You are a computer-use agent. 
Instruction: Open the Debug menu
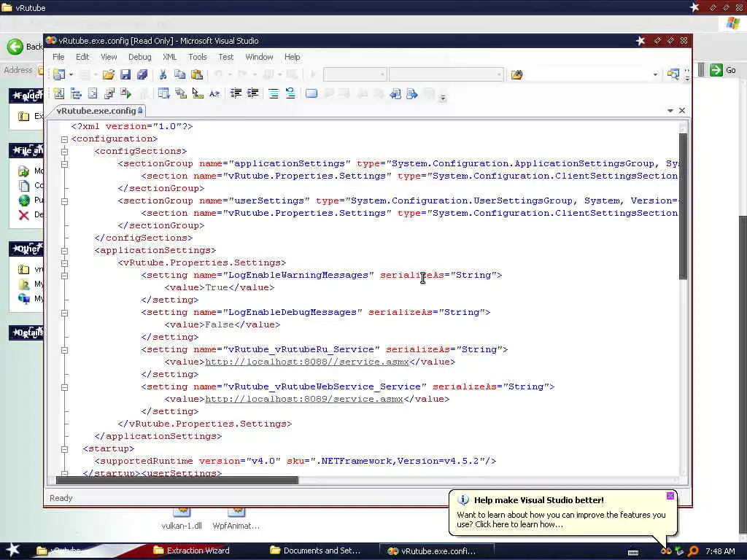139,57
